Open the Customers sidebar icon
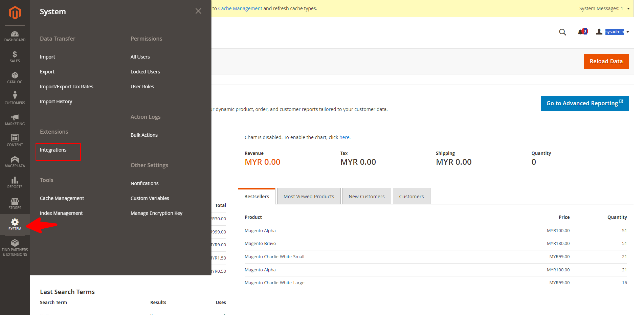 click(15, 98)
